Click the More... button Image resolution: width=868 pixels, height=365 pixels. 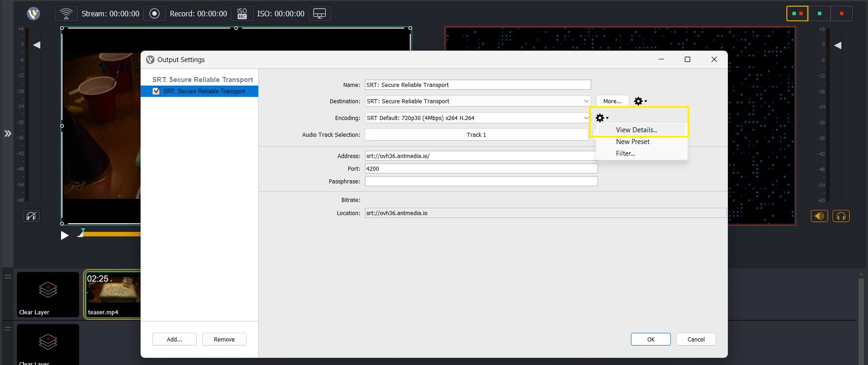click(x=612, y=101)
